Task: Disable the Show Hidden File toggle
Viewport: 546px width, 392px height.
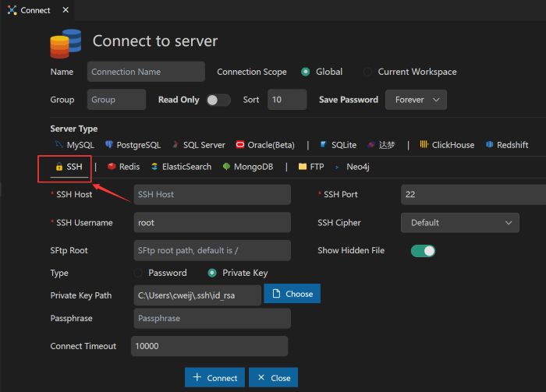Action: 423,251
